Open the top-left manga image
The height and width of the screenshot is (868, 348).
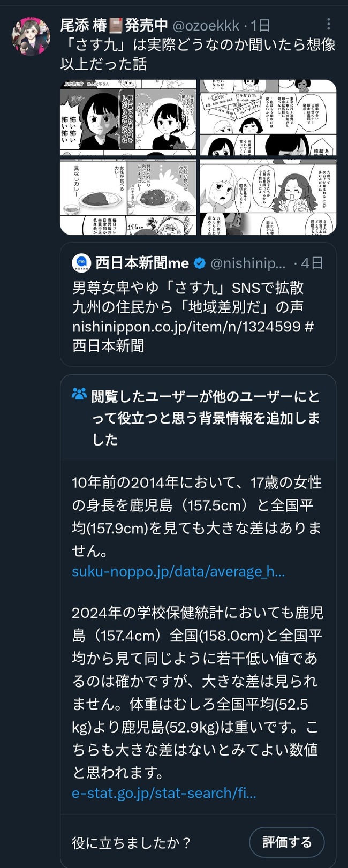point(128,117)
